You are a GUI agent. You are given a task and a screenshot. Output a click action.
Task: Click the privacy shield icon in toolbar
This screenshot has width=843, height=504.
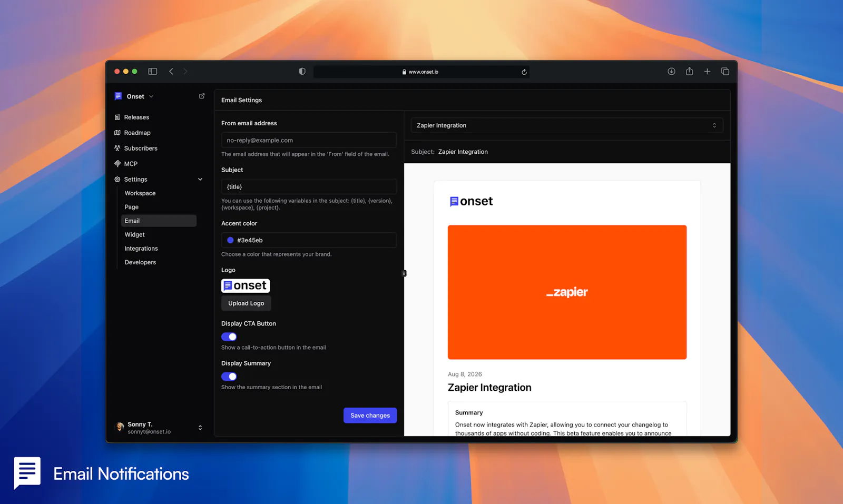[302, 72]
